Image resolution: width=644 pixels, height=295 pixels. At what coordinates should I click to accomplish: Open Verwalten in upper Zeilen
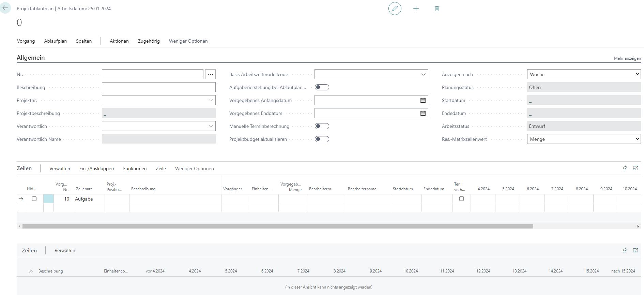click(x=60, y=168)
